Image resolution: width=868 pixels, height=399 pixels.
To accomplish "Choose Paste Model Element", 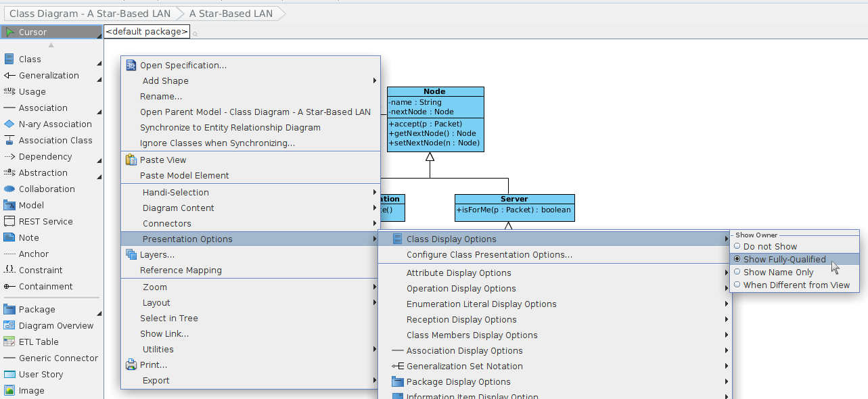I will [250, 175].
